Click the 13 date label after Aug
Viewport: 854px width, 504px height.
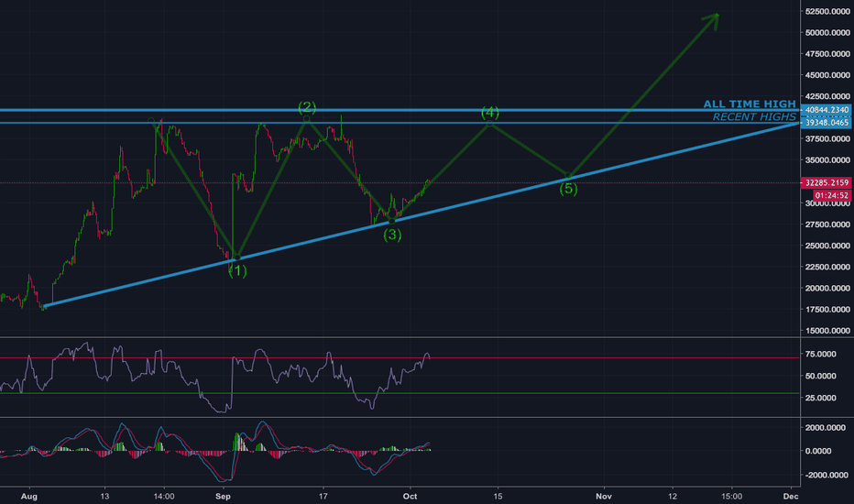104,497
